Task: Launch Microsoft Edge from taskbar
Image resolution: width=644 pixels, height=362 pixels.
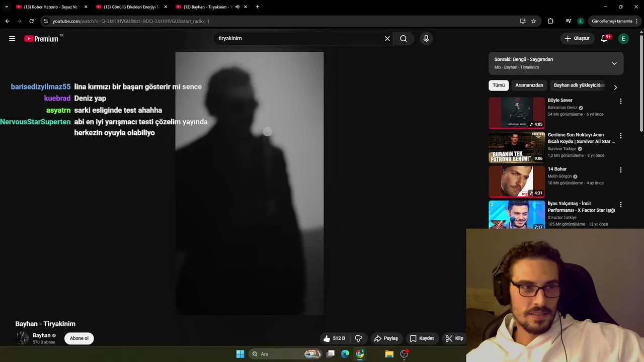Action: point(345,354)
